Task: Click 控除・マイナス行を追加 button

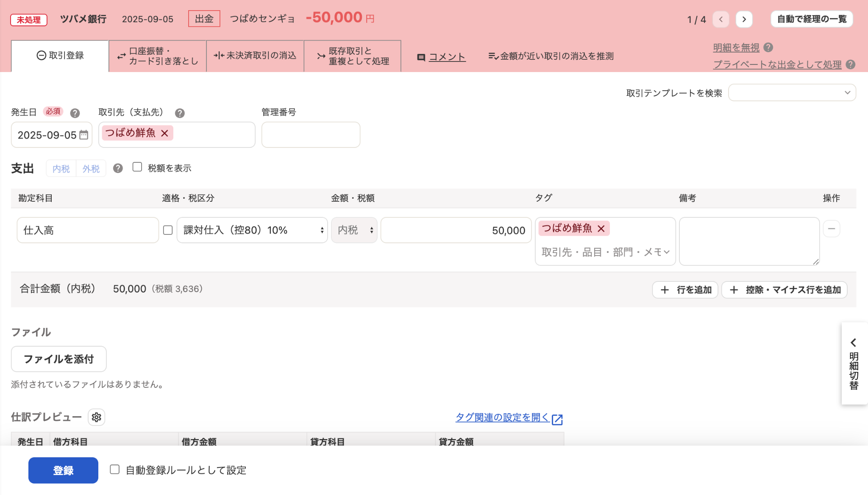Action: (x=785, y=290)
